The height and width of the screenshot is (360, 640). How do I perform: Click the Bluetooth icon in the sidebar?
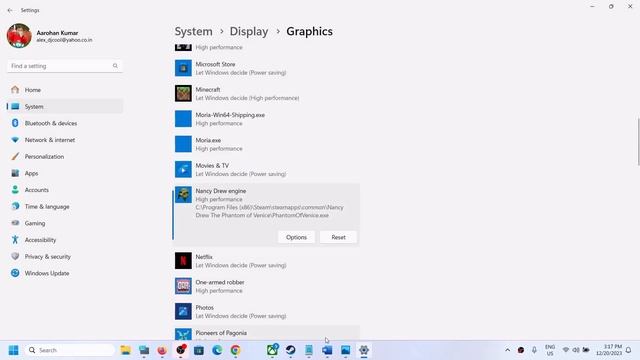[15, 123]
